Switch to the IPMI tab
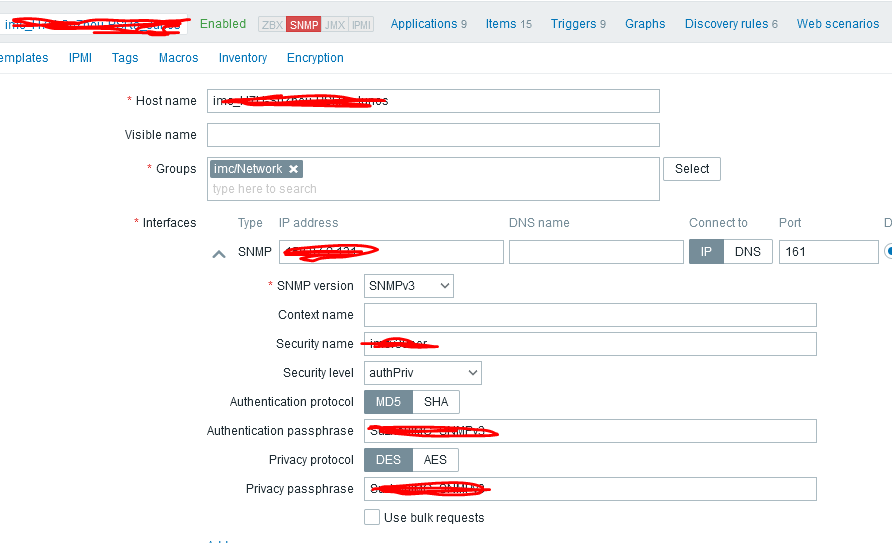The image size is (892, 543). (80, 58)
